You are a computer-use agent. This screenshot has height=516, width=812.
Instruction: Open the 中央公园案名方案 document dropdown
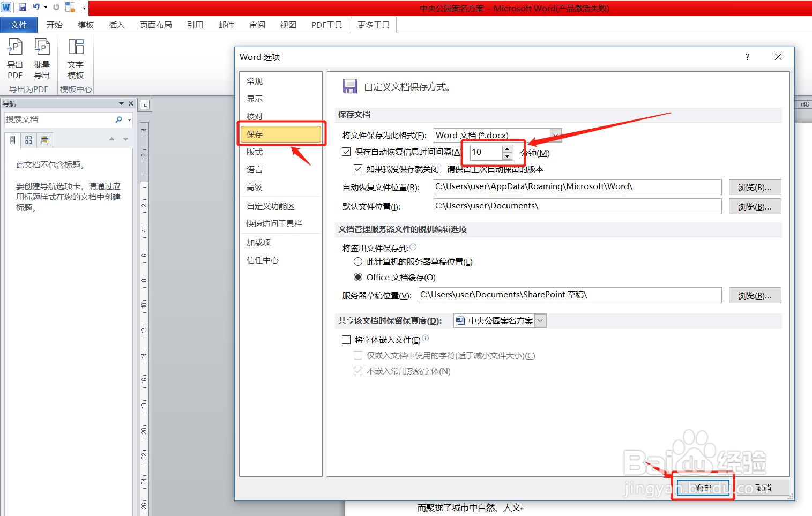pyautogui.click(x=540, y=321)
